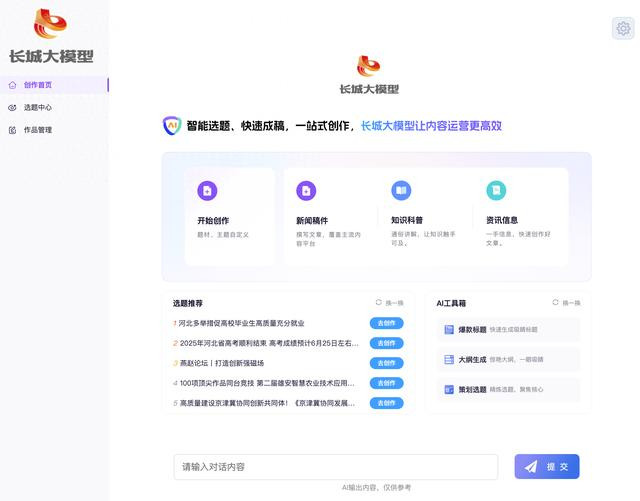The width and height of the screenshot is (640, 501).
Task: Click 换一换 link in AI工具箱
Action: 571,303
